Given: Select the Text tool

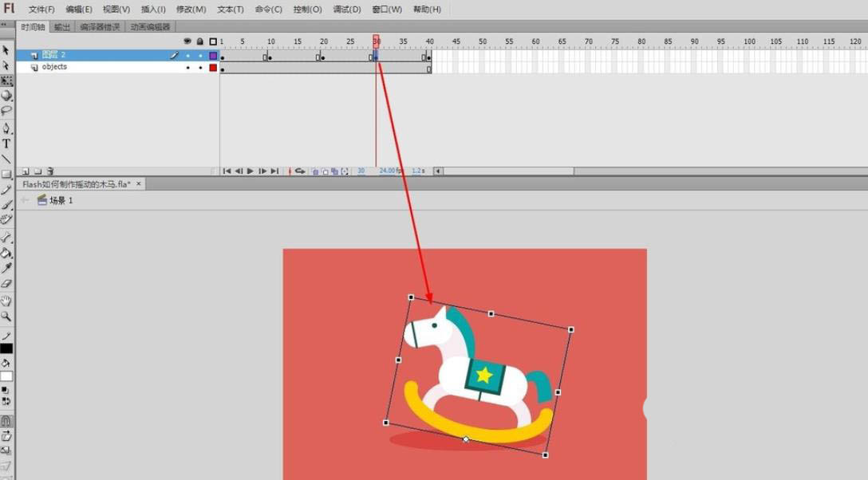Looking at the screenshot, I should (6, 144).
